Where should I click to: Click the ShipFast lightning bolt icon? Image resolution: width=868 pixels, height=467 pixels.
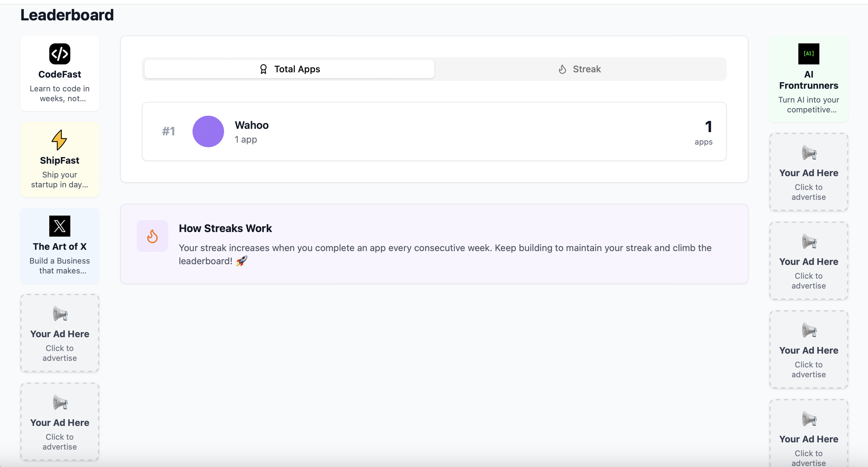[59, 140]
